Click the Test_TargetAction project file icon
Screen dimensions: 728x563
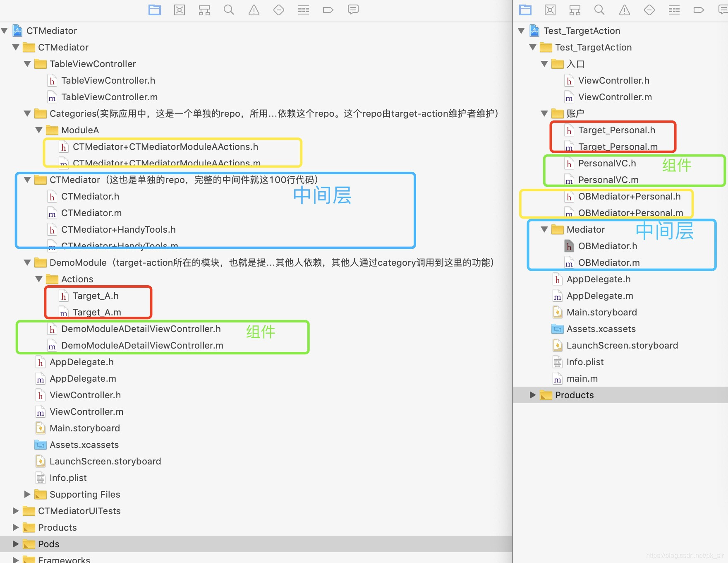[534, 31]
